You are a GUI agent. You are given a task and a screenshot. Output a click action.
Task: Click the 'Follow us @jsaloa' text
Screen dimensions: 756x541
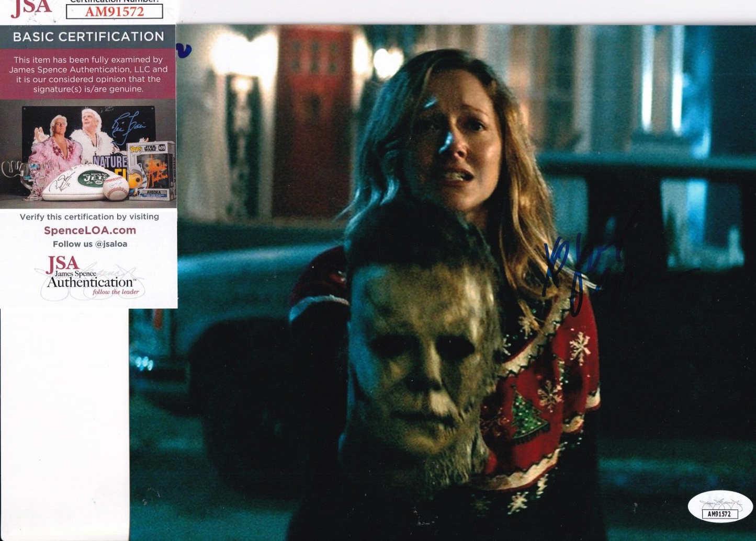(90, 244)
